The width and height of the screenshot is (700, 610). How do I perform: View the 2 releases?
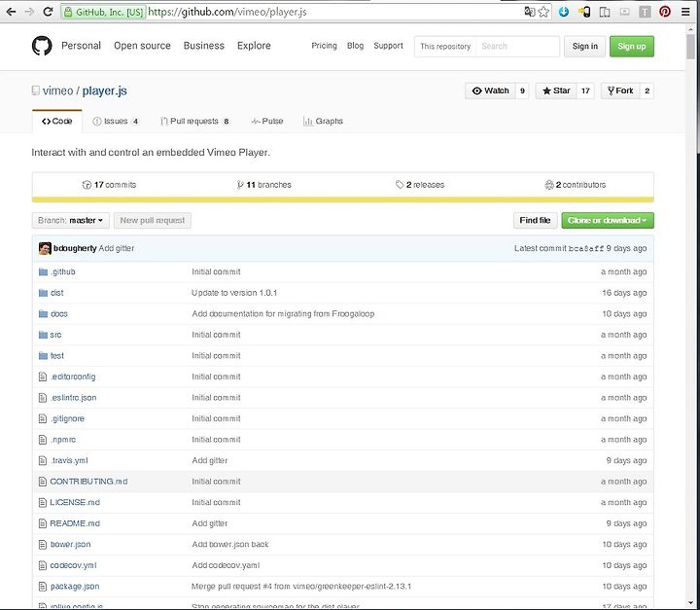coord(420,185)
